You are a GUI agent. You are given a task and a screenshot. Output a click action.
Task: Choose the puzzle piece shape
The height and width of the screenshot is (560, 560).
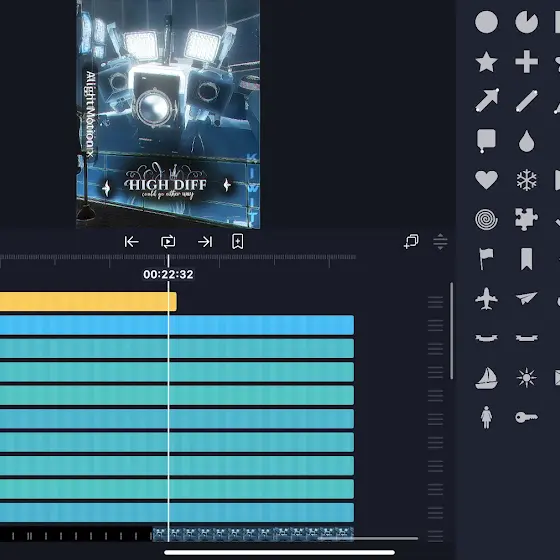click(x=526, y=219)
